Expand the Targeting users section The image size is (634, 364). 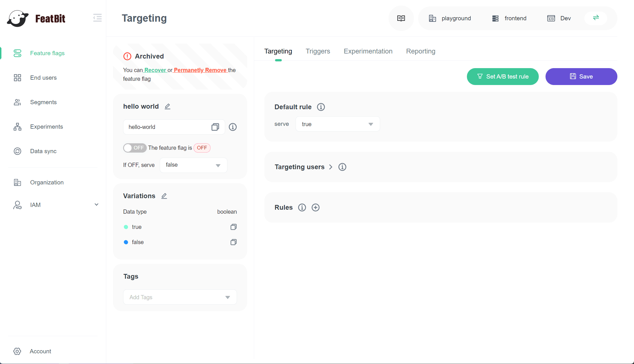tap(331, 167)
